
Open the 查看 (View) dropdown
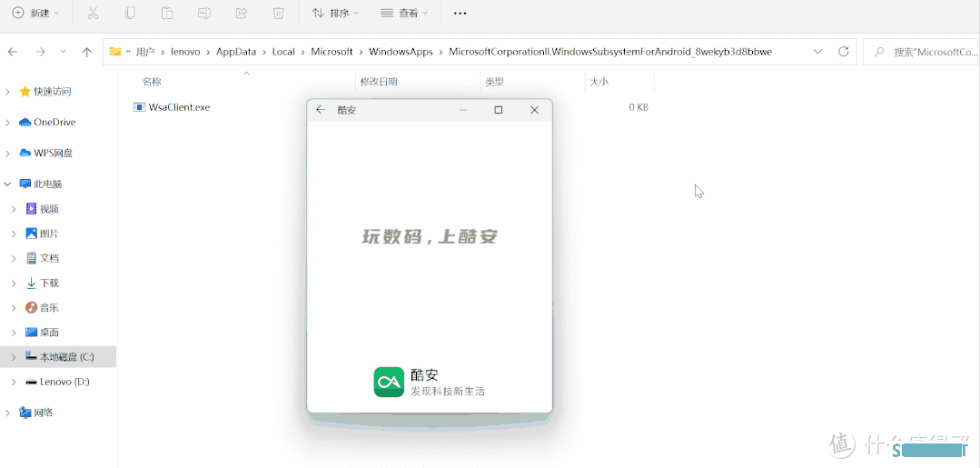point(404,13)
